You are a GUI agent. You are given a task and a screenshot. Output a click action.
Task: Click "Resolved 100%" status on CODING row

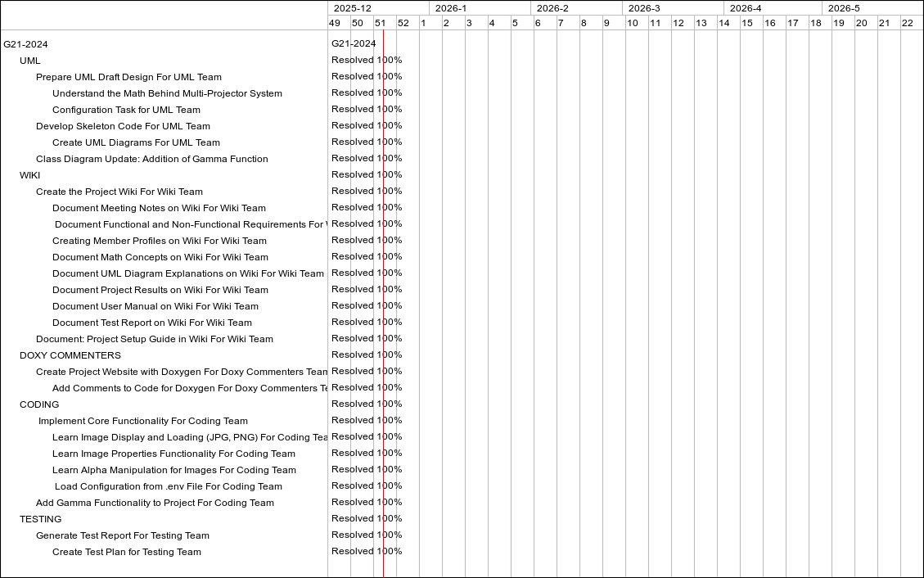pos(366,404)
